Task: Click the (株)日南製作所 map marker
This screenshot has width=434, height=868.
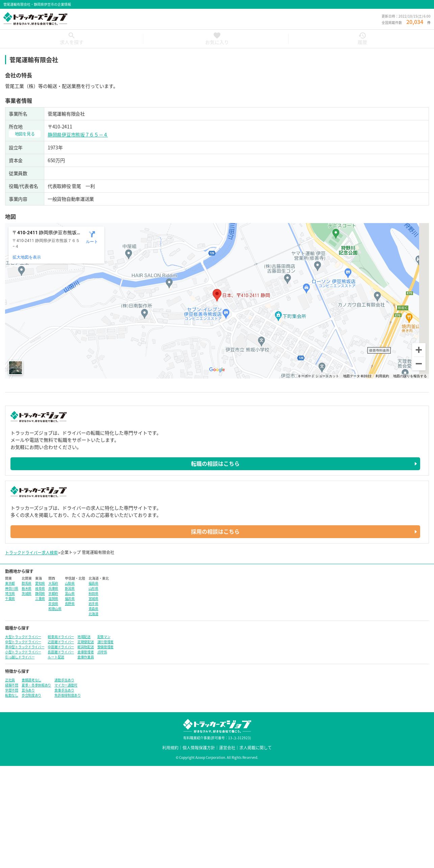Action: point(144,314)
